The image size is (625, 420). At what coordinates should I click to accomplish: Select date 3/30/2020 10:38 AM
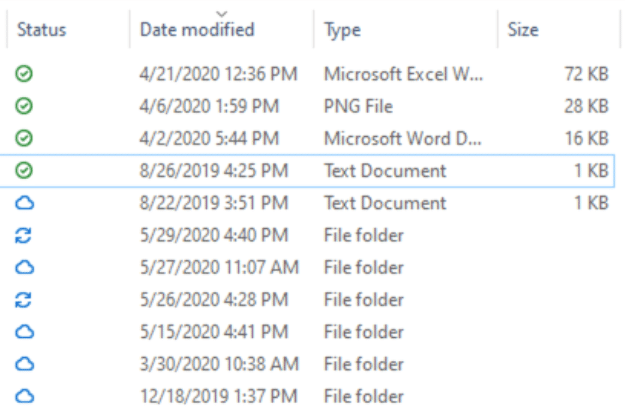[219, 365]
